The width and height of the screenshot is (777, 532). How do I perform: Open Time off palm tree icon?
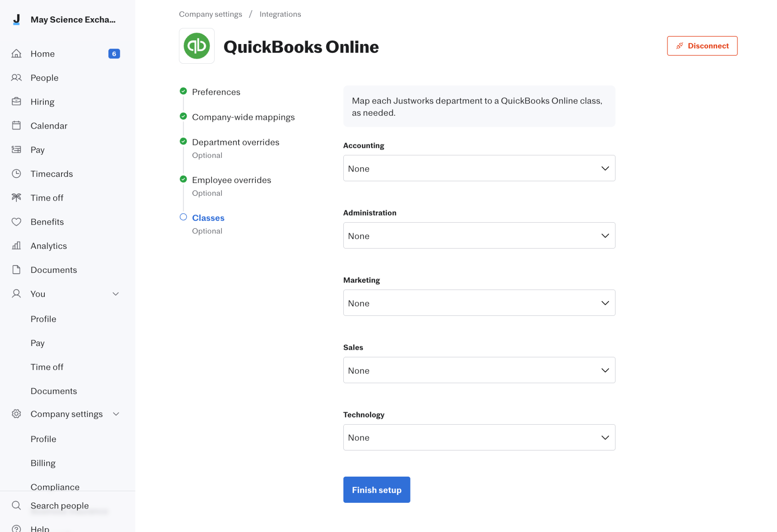pyautogui.click(x=16, y=198)
